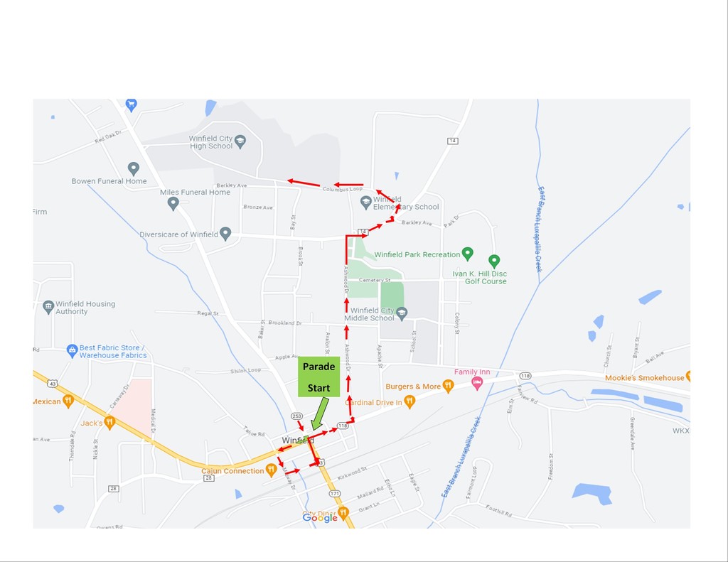Click the green Parade Start label box
Viewport: 728px width, 562px height.
pos(319,377)
